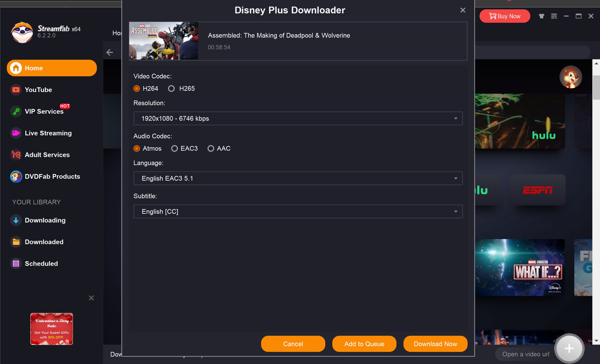
Task: Click the shopping cart icon in Buy Now
Action: (x=493, y=16)
